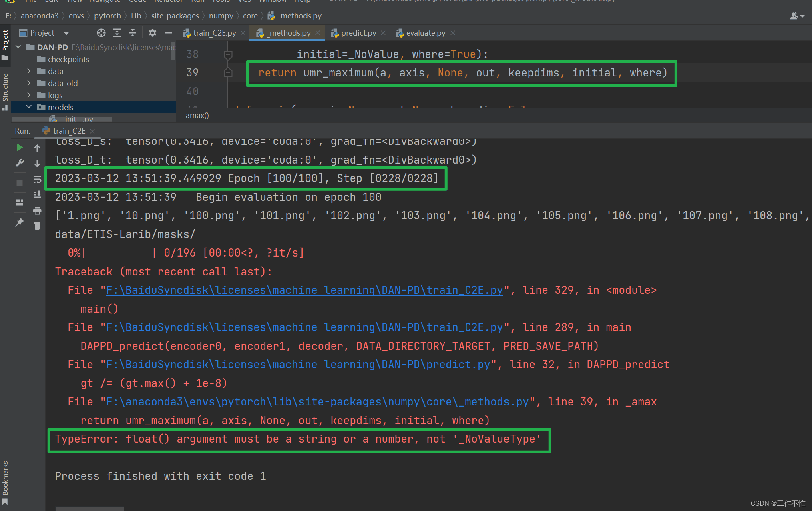Click the Stop process square icon
This screenshot has width=812, height=511.
(x=19, y=183)
